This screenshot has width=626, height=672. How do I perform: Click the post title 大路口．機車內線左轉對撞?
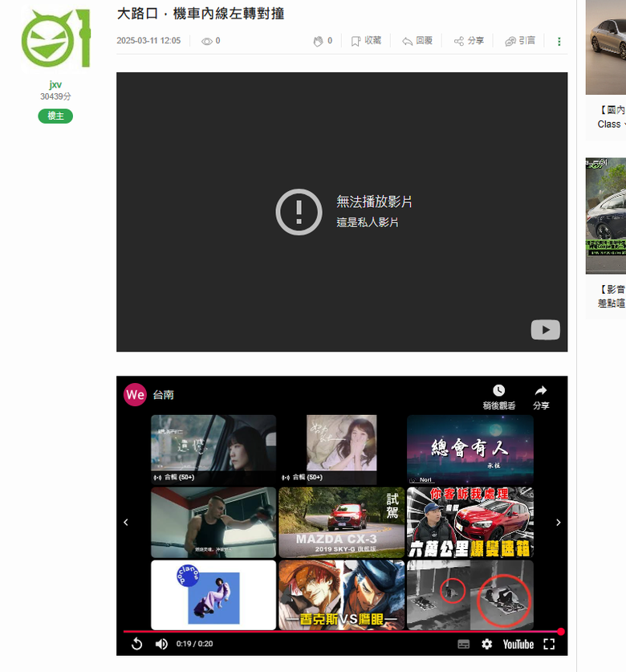point(201,14)
